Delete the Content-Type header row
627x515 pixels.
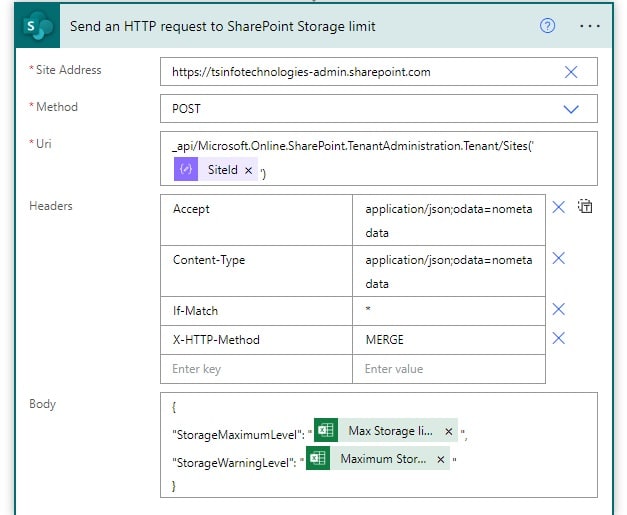coord(558,258)
